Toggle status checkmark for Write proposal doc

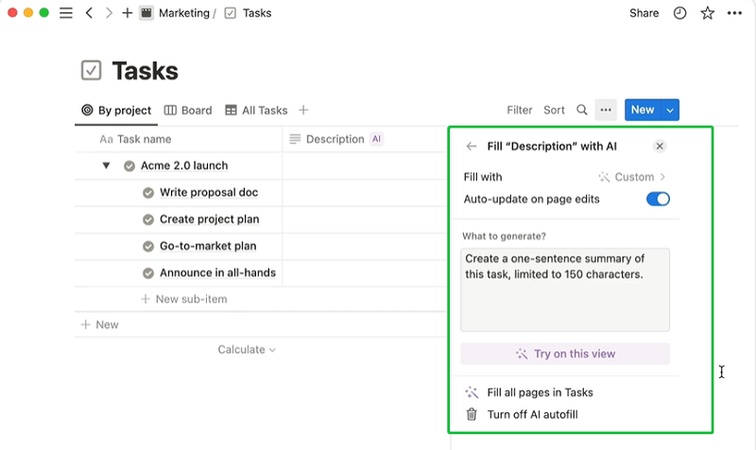pyautogui.click(x=148, y=192)
